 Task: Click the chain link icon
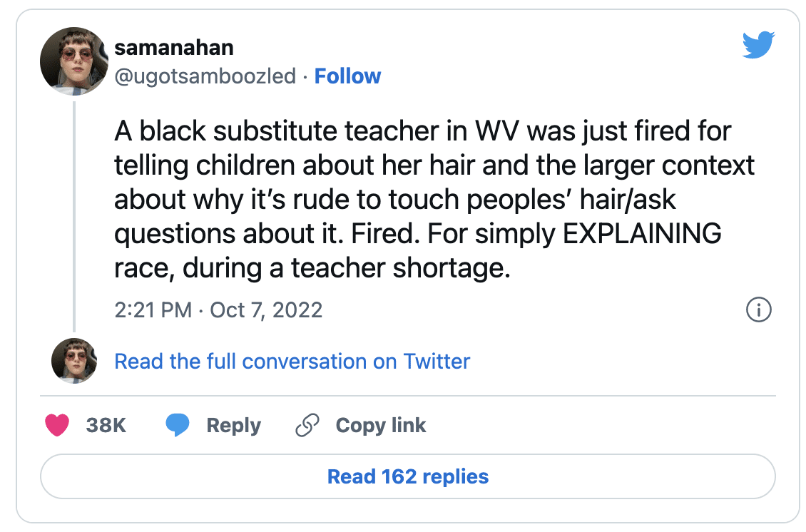(307, 426)
